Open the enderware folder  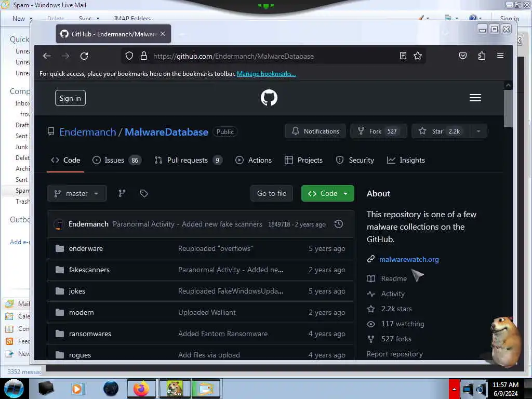pos(86,248)
